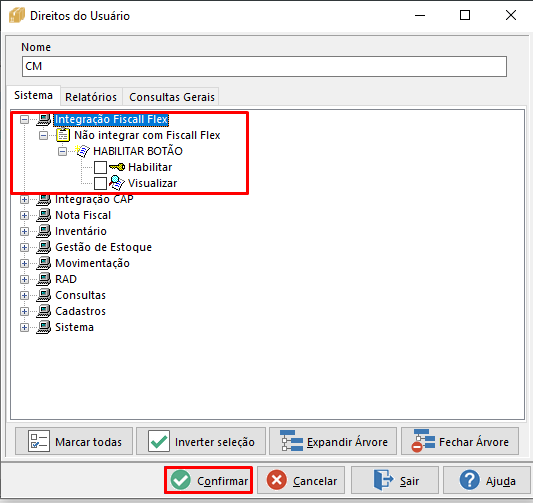
Task: Click the computer icon beside Integração Fiscall Flex
Action: click(44, 119)
